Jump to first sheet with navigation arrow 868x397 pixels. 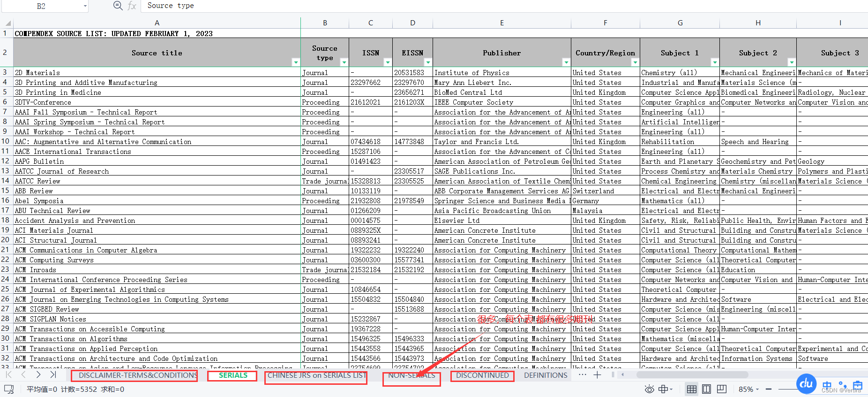8,374
